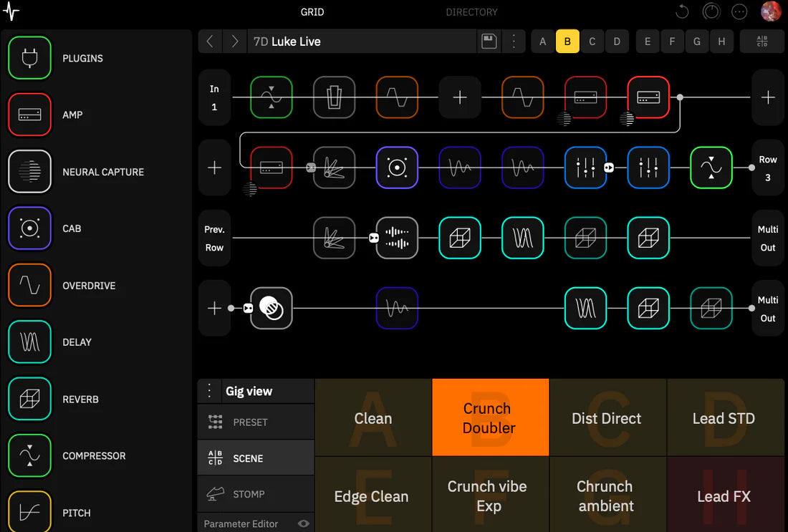Screen dimensions: 788x532
Task: Select the NEURAL CAPTURE sidebar icon
Action: [29, 171]
